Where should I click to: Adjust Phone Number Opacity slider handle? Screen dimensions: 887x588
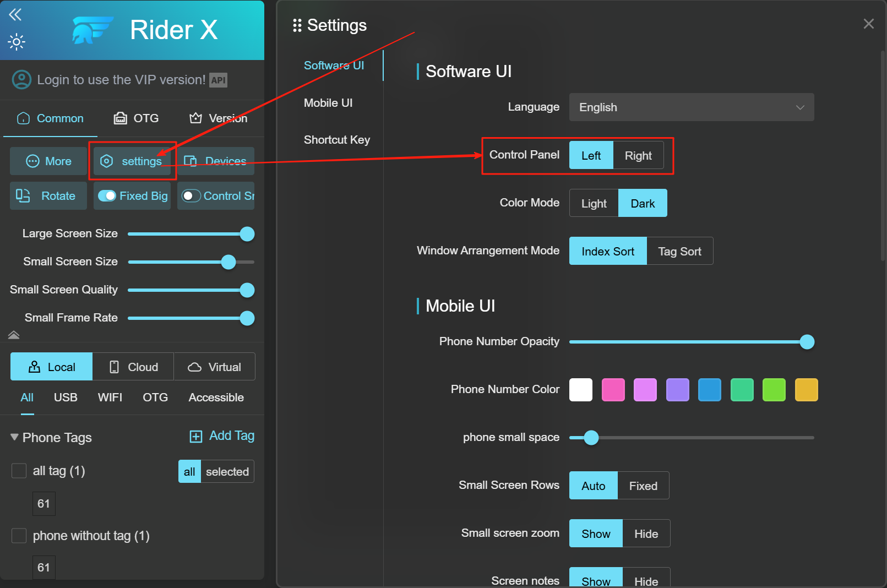[807, 342]
